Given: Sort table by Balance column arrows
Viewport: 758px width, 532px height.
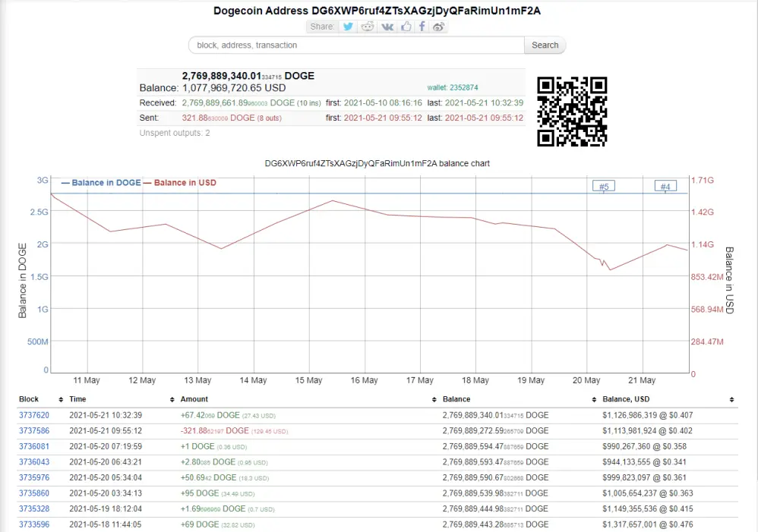Looking at the screenshot, I should pyautogui.click(x=594, y=400).
